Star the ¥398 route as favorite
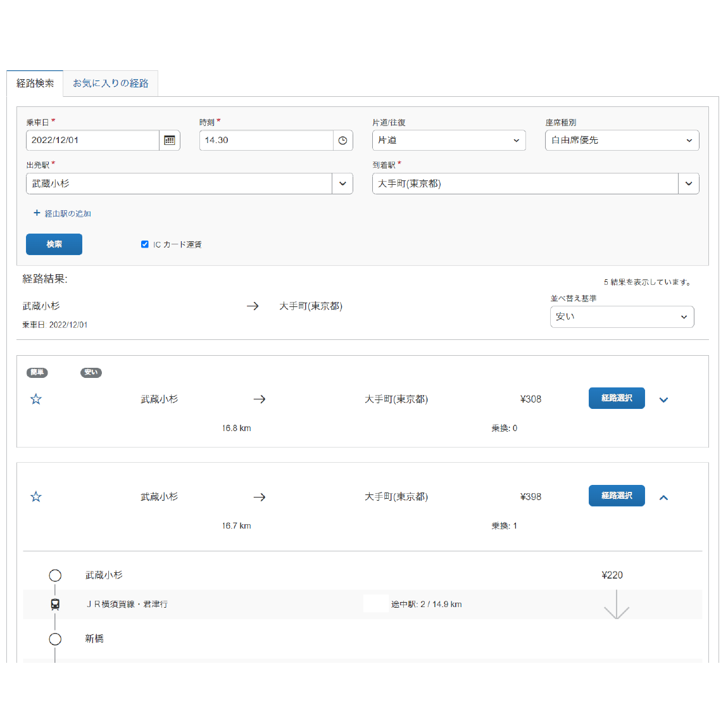This screenshot has height=728, width=728. coord(36,496)
